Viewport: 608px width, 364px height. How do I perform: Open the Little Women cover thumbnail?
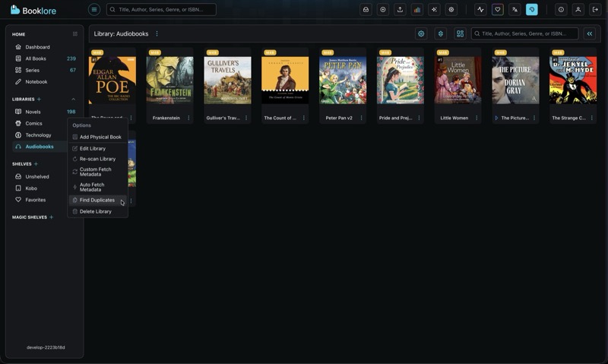(458, 81)
